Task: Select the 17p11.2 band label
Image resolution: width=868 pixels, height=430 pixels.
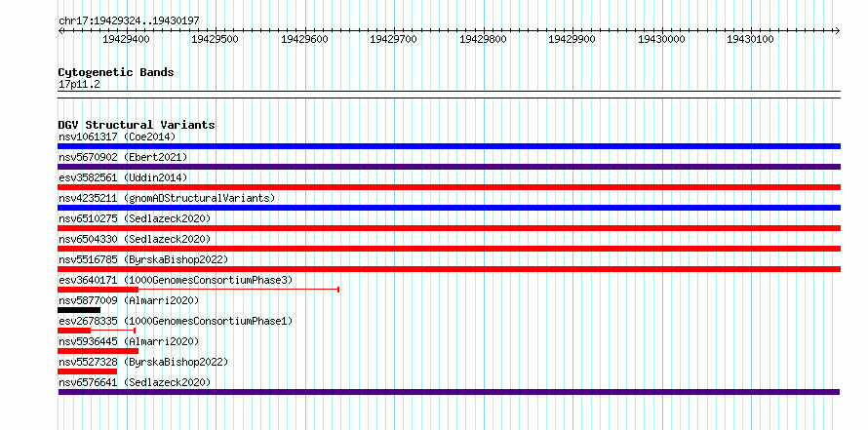Action: coord(79,85)
